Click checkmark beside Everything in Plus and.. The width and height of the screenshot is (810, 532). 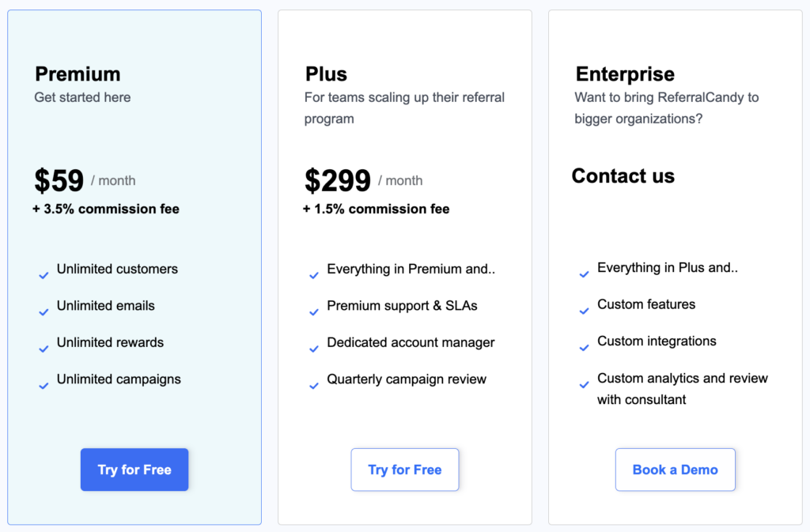(585, 274)
